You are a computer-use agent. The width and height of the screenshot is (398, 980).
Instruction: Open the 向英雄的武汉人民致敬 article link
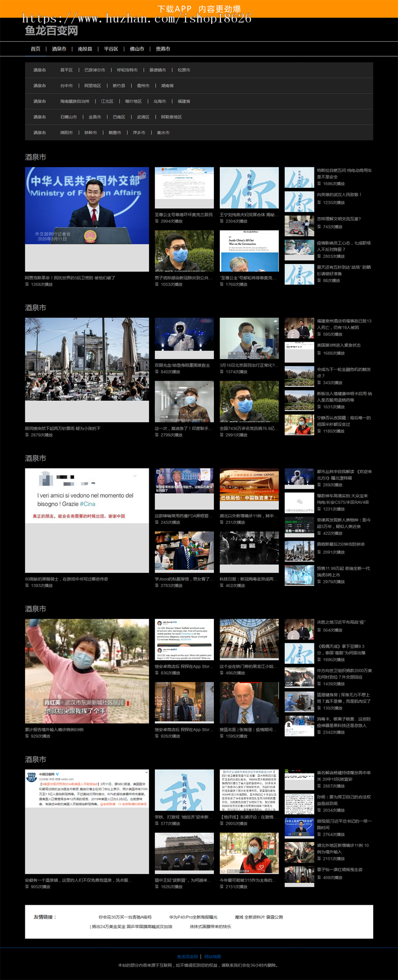(x=339, y=195)
